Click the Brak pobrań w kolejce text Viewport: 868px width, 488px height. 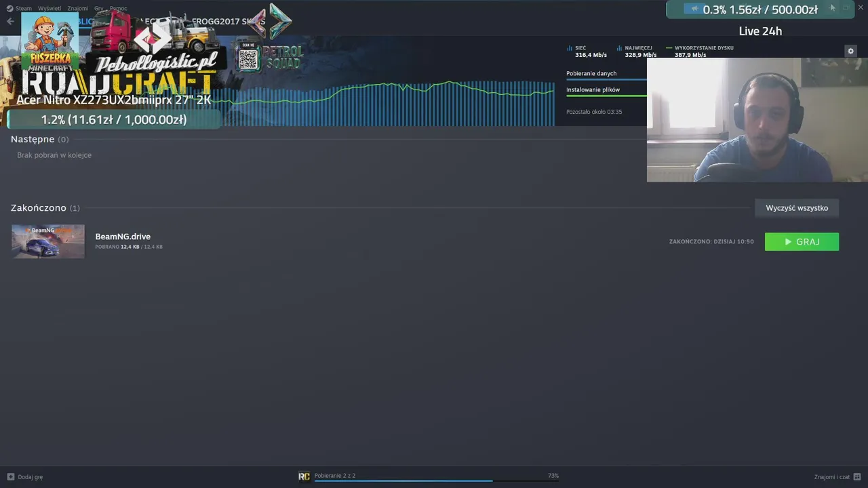click(54, 155)
